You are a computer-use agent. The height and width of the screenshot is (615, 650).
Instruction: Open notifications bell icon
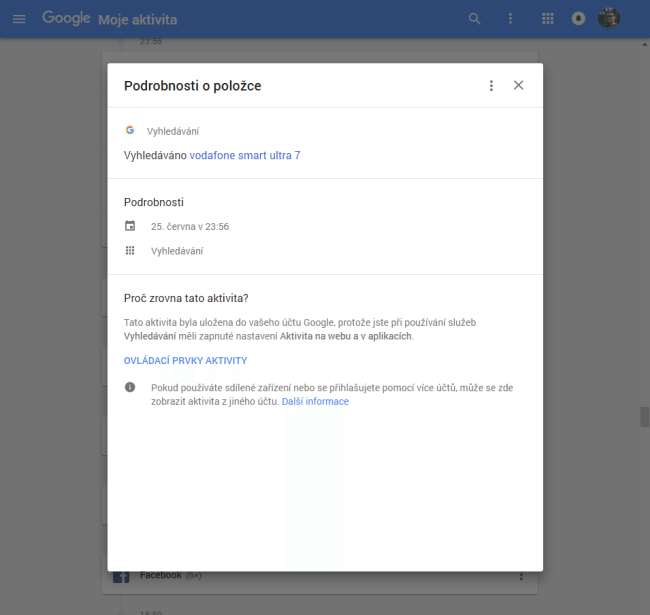[578, 19]
